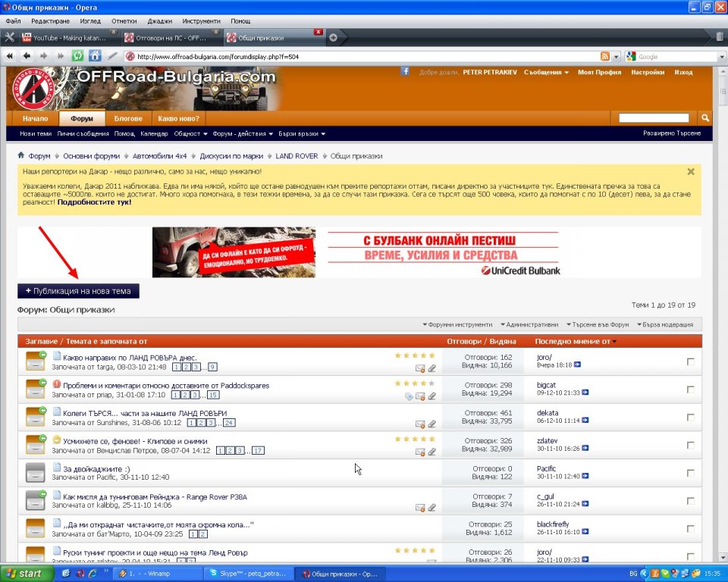
Task: Go to last post of joro/ Вчера 18:18
Action: [577, 365]
